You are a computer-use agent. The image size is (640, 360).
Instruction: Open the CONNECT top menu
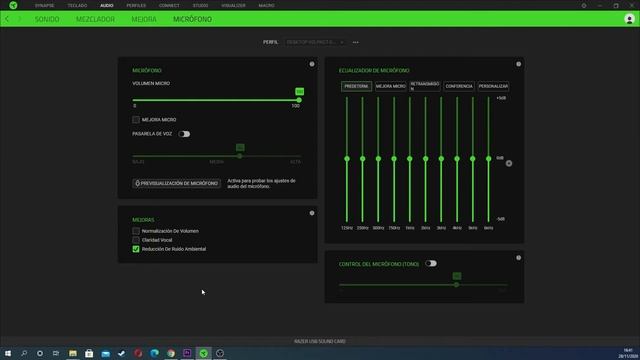(x=169, y=6)
